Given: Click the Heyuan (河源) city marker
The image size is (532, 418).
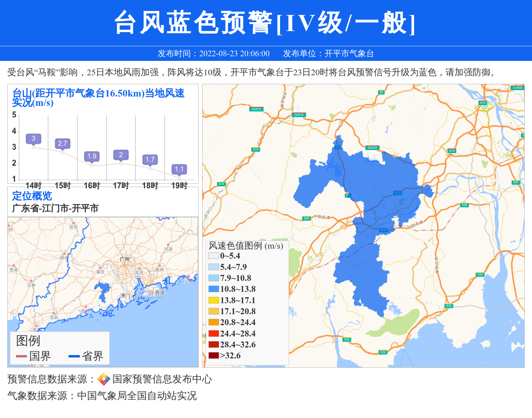Looking at the screenshot, I should (168, 245).
